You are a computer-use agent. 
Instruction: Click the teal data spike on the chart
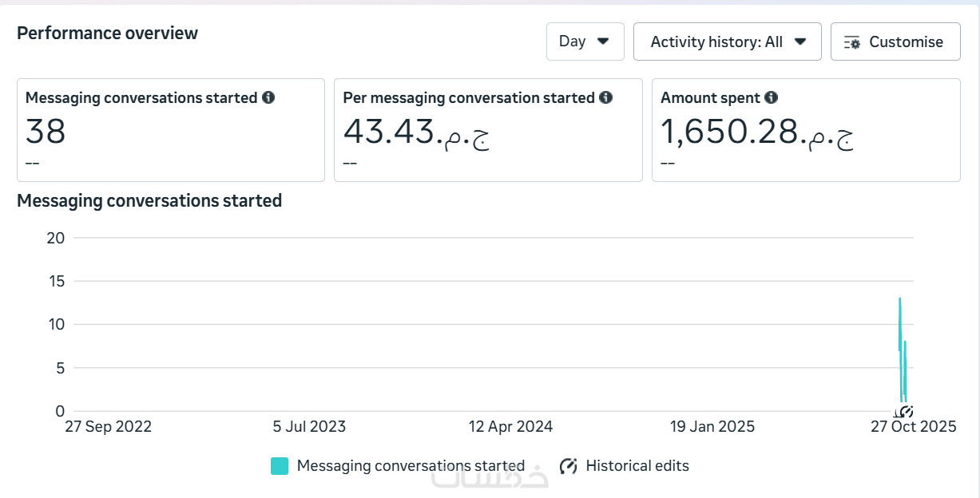point(900,335)
